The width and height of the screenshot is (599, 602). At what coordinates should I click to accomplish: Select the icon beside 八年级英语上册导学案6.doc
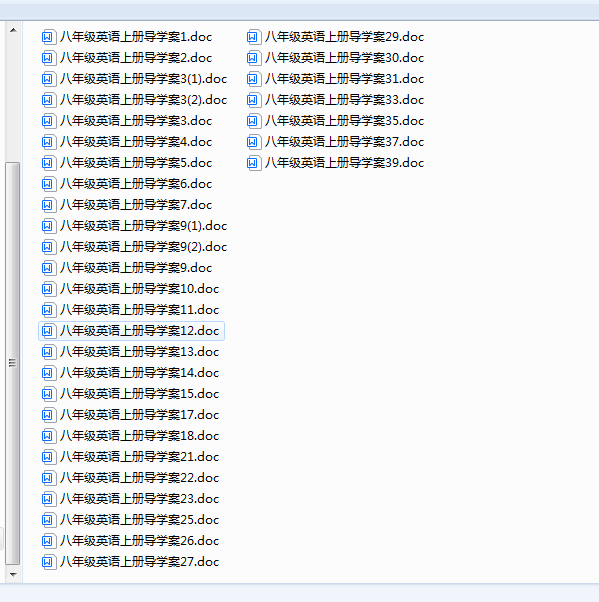click(x=48, y=184)
